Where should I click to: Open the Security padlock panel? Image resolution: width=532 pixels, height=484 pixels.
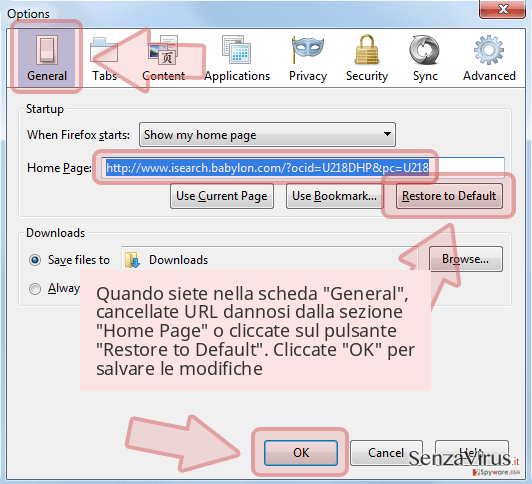coord(367,58)
